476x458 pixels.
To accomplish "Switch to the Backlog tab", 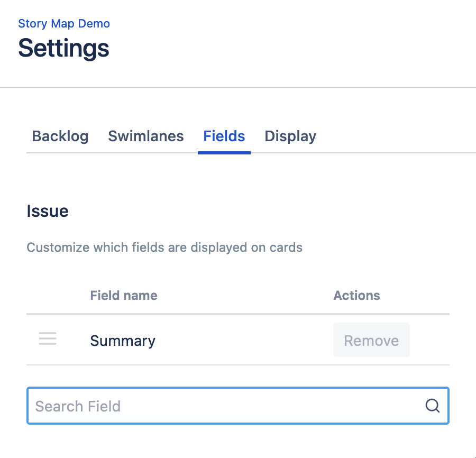I will 60,136.
